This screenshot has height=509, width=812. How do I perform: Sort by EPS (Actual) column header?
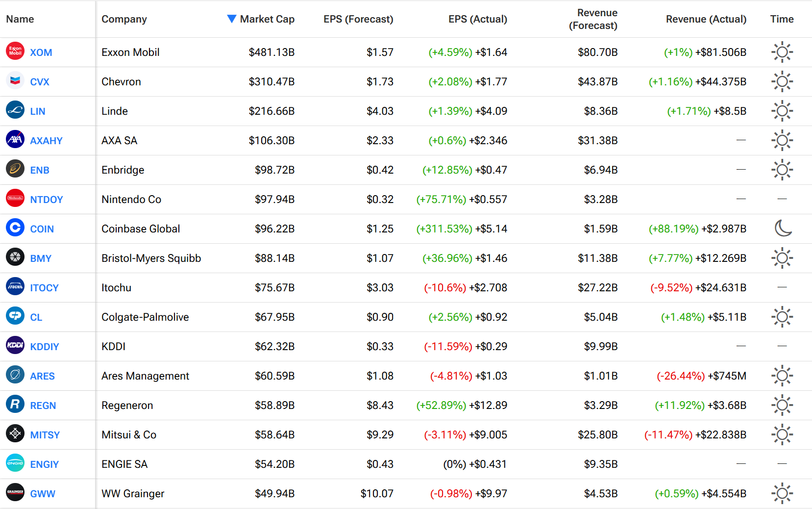tap(478, 19)
